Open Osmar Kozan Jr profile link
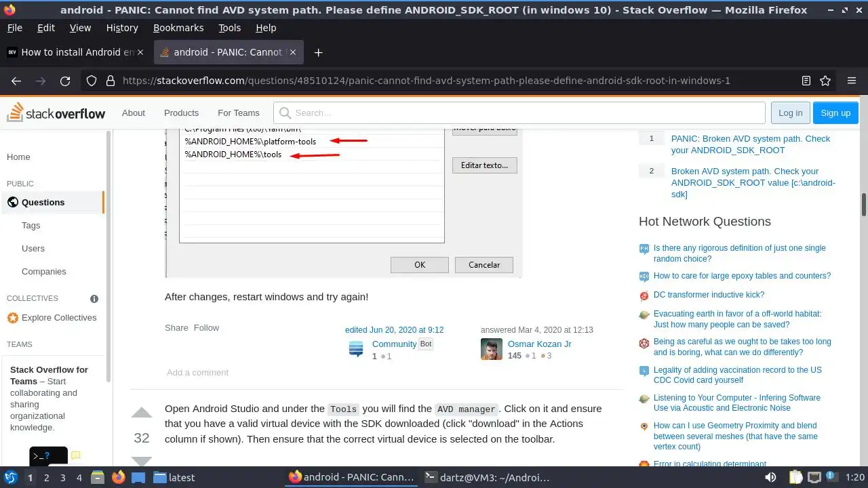The width and height of the screenshot is (868, 488). [x=539, y=344]
